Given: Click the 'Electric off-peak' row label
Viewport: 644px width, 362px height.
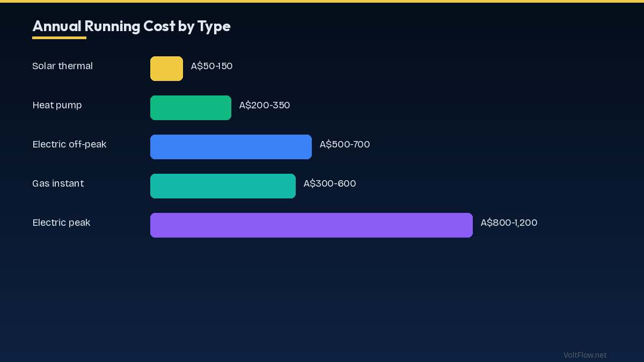Looking at the screenshot, I should point(69,144).
